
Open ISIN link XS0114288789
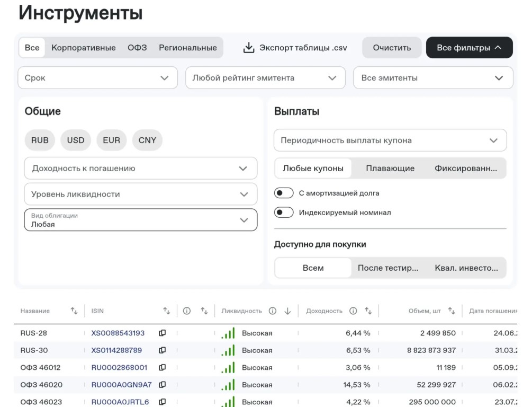click(x=116, y=350)
